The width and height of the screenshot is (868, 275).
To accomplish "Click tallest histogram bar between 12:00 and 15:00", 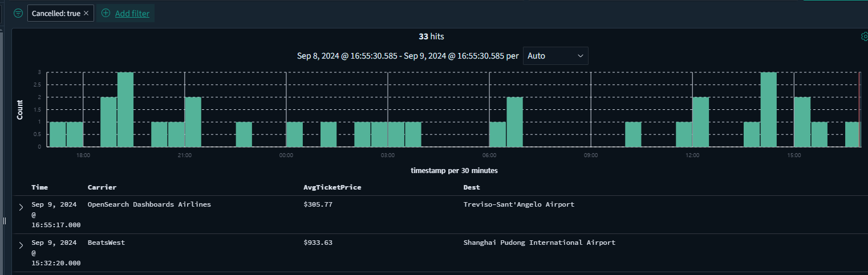I will [769, 109].
